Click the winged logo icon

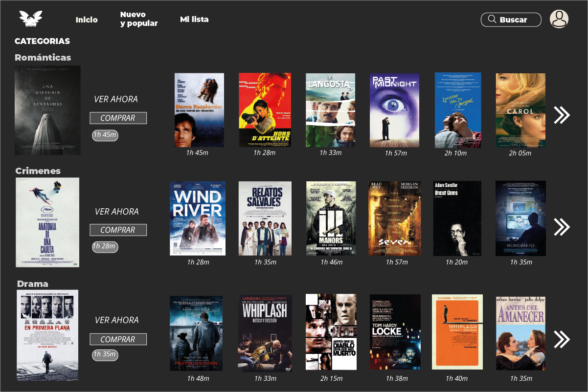click(31, 19)
